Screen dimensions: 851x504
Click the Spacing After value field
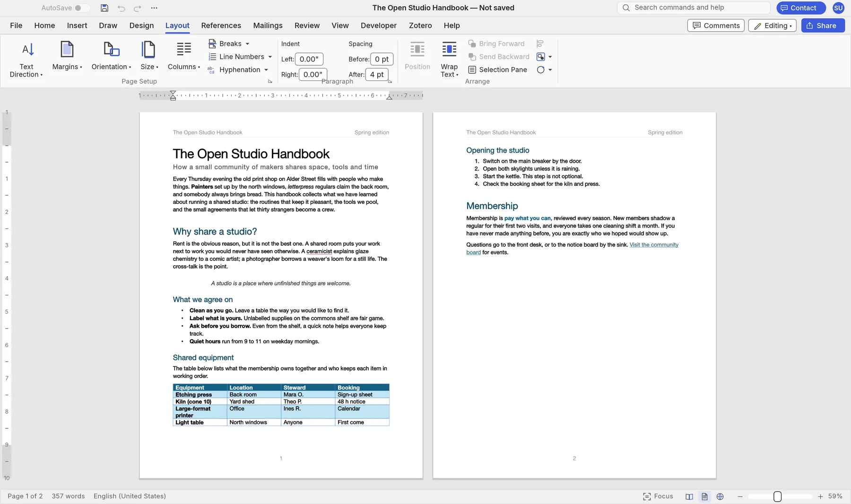pos(377,75)
